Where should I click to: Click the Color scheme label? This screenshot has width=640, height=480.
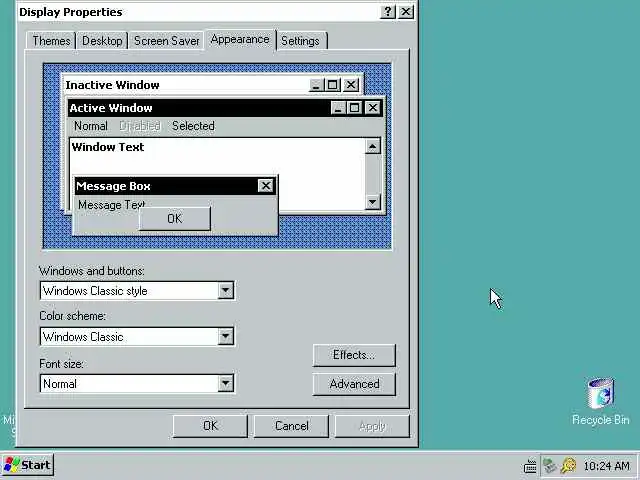coord(72,316)
